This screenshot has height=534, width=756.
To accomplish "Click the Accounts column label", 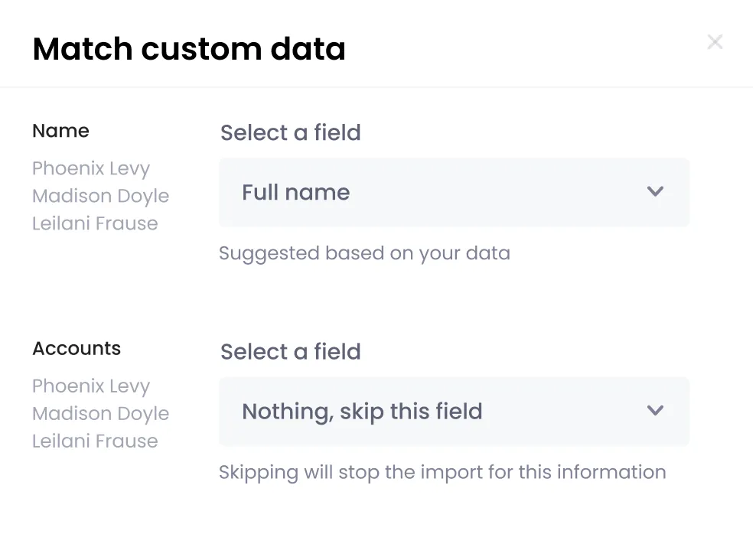I will (77, 348).
